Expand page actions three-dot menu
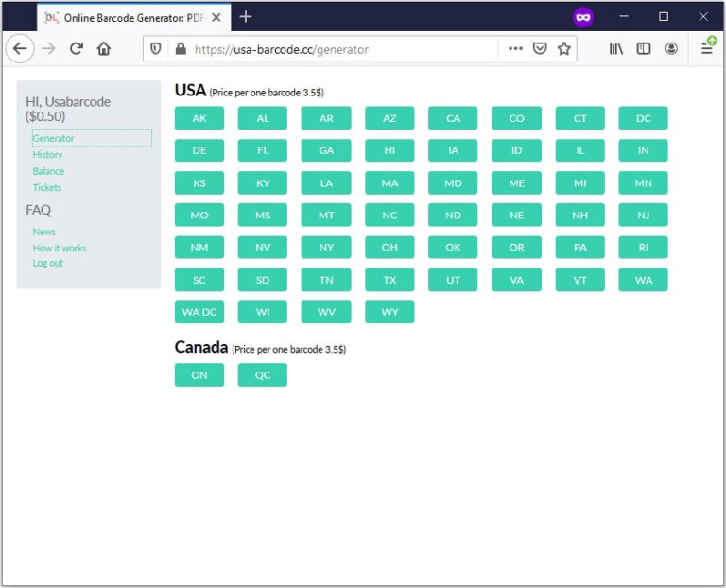 [515, 49]
